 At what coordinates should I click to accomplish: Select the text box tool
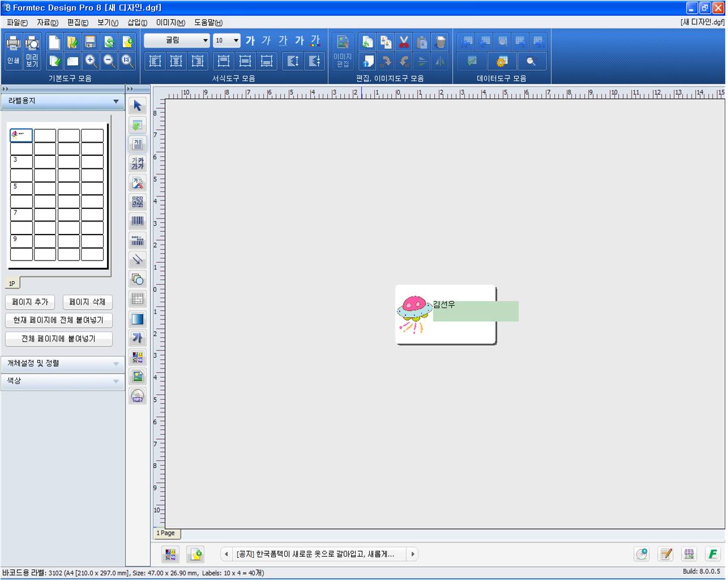(138, 144)
